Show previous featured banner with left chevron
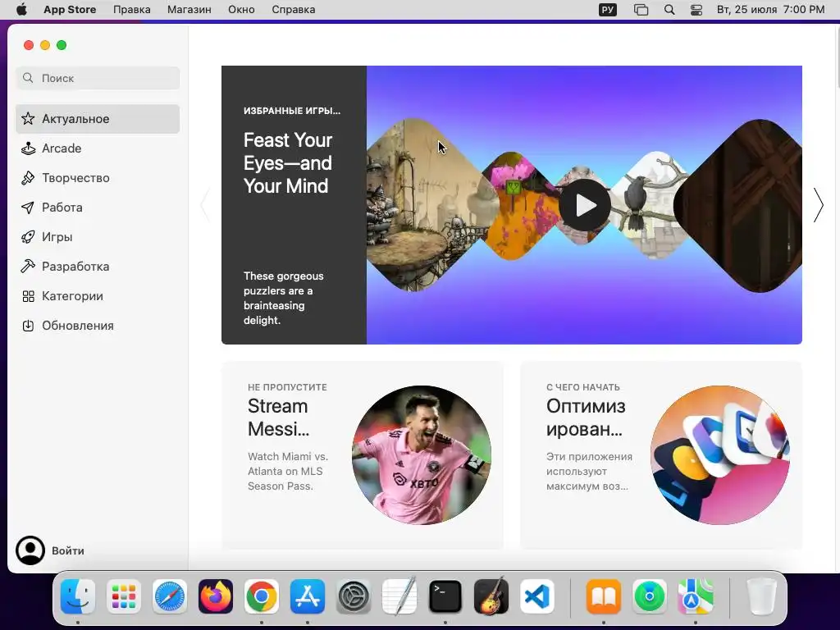The image size is (840, 630). [x=204, y=205]
